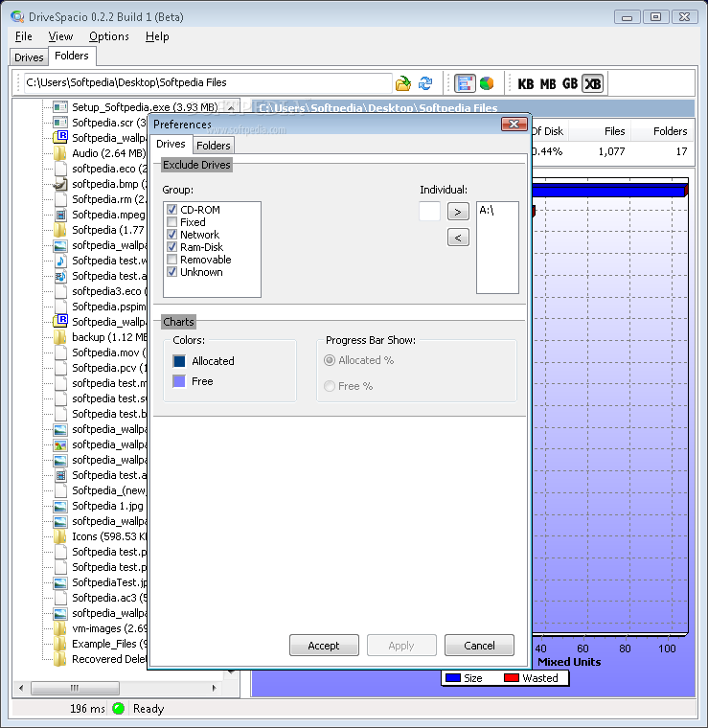Uncheck the Network group checkbox
Viewport: 708px width, 728px height.
point(172,235)
